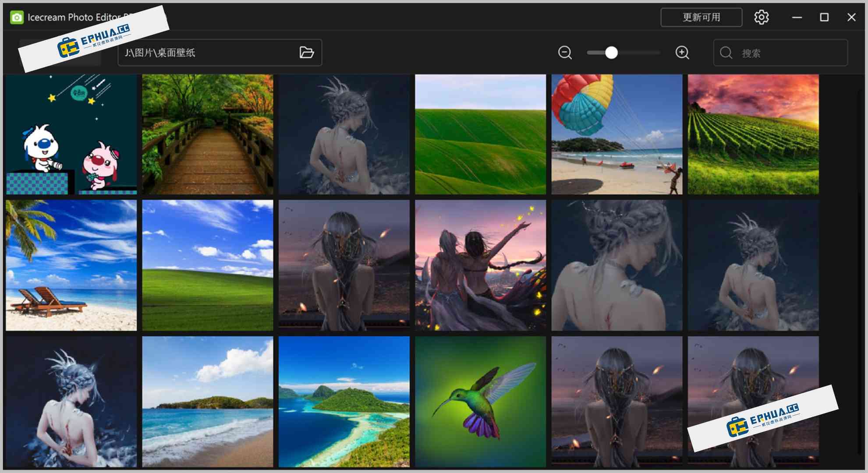Image resolution: width=868 pixels, height=473 pixels.
Task: Open the settings gear in the title bar
Action: (761, 17)
